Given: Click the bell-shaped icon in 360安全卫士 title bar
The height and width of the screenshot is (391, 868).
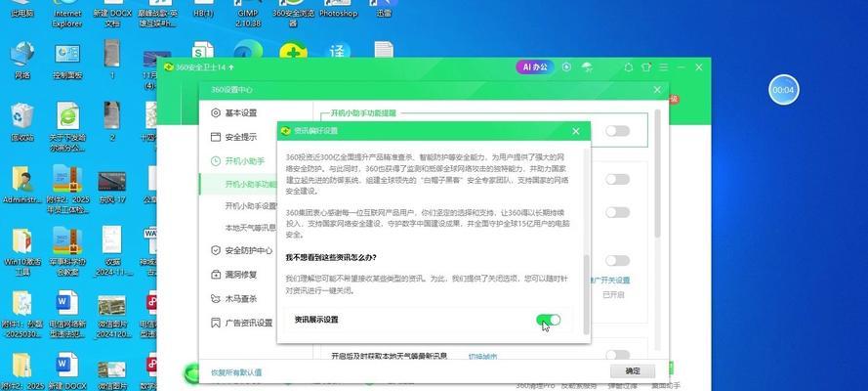Looking at the screenshot, I should tap(629, 67).
